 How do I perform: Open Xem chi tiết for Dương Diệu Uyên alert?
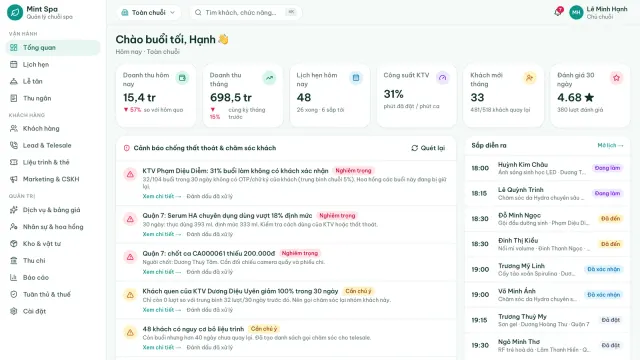[162, 310]
